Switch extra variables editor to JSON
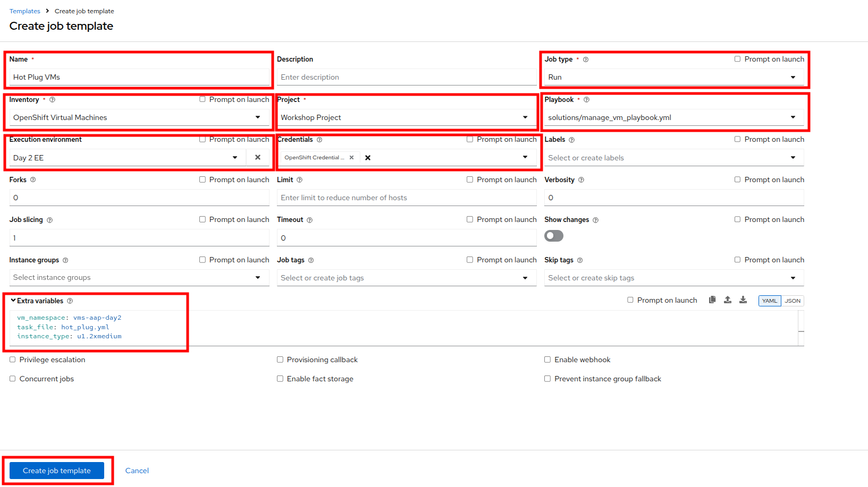 [x=793, y=301]
